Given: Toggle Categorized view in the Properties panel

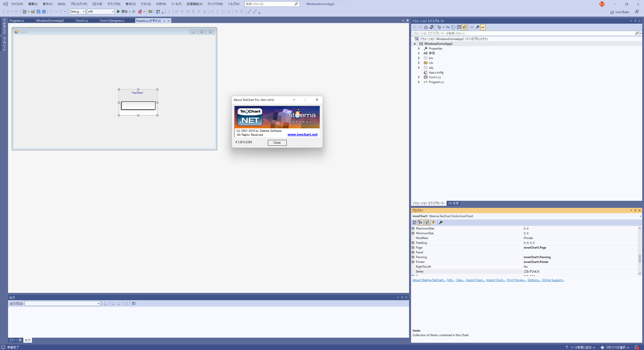Looking at the screenshot, I should 414,222.
